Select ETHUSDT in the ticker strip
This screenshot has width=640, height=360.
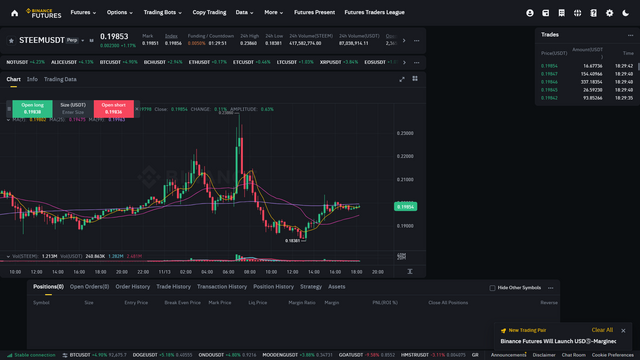coord(207,62)
